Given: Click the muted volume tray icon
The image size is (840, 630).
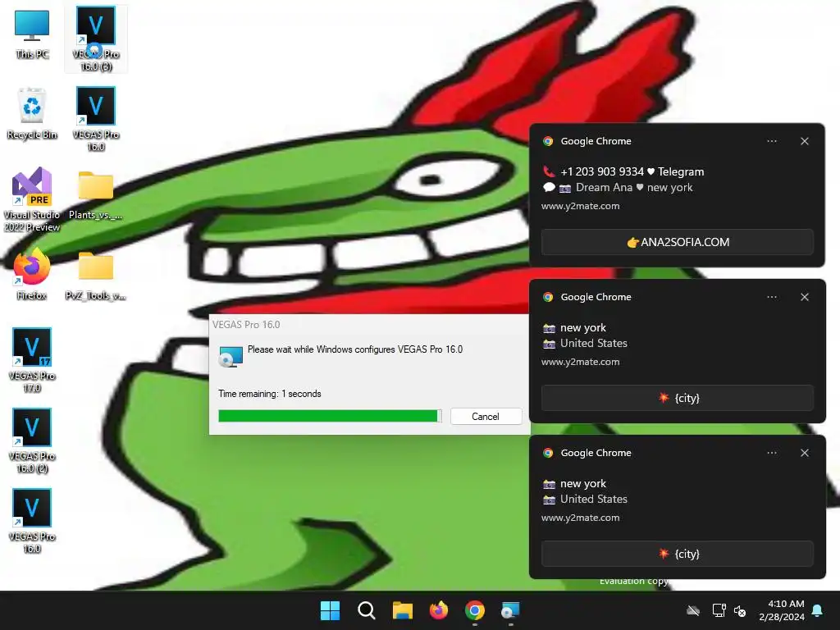Looking at the screenshot, I should click(x=740, y=610).
